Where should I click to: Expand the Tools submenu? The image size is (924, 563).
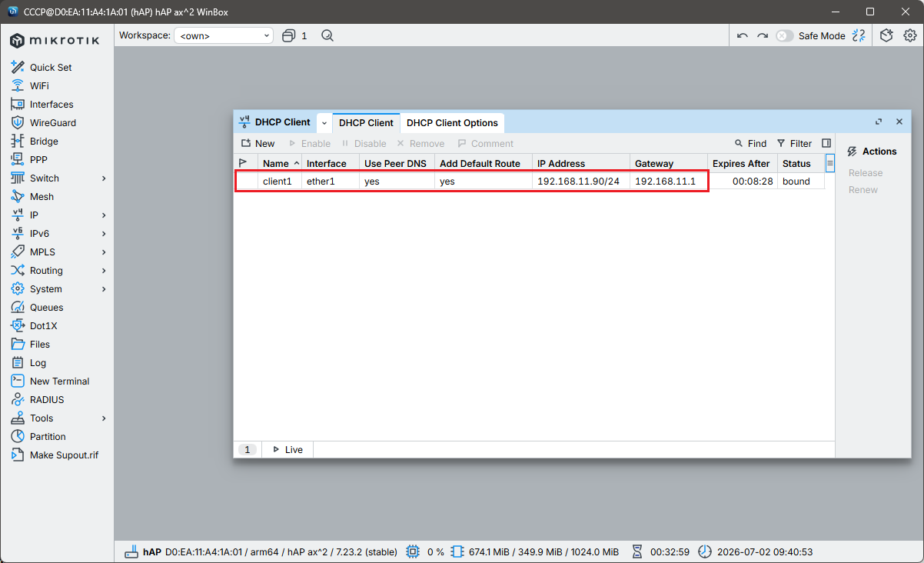pyautogui.click(x=104, y=418)
